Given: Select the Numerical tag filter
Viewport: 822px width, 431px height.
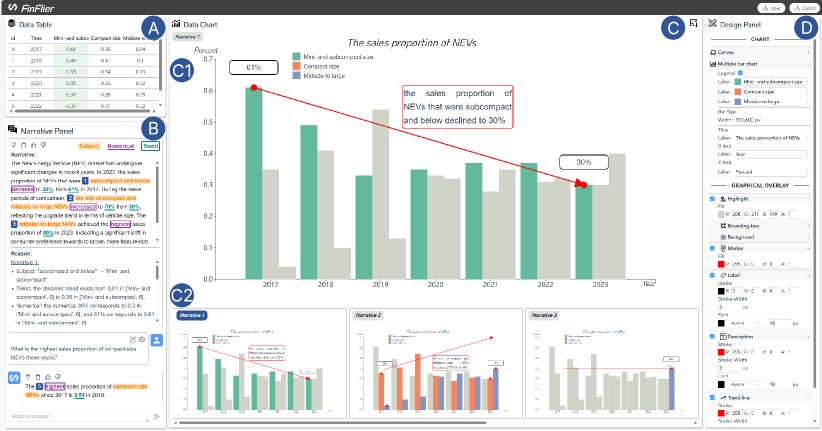Looking at the screenshot, I should (121, 146).
